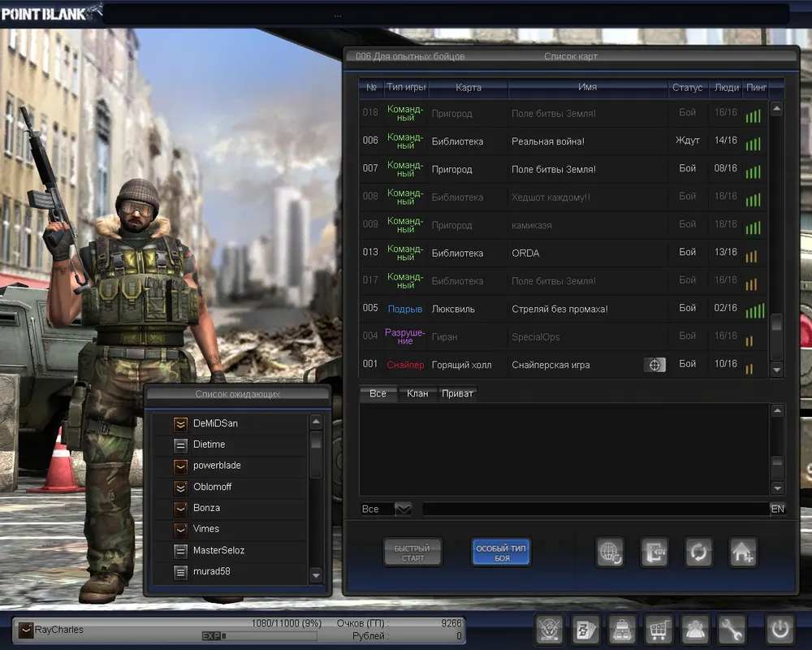Click the server change globe icon

tap(609, 552)
